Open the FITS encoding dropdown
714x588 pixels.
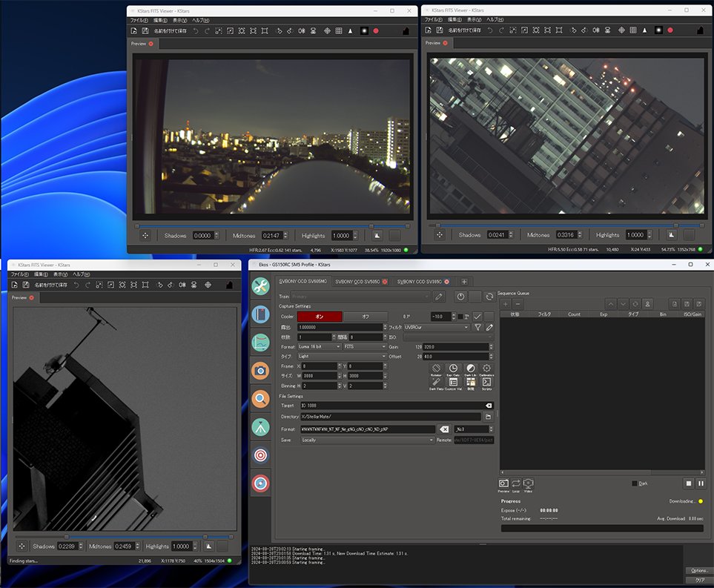pyautogui.click(x=366, y=346)
